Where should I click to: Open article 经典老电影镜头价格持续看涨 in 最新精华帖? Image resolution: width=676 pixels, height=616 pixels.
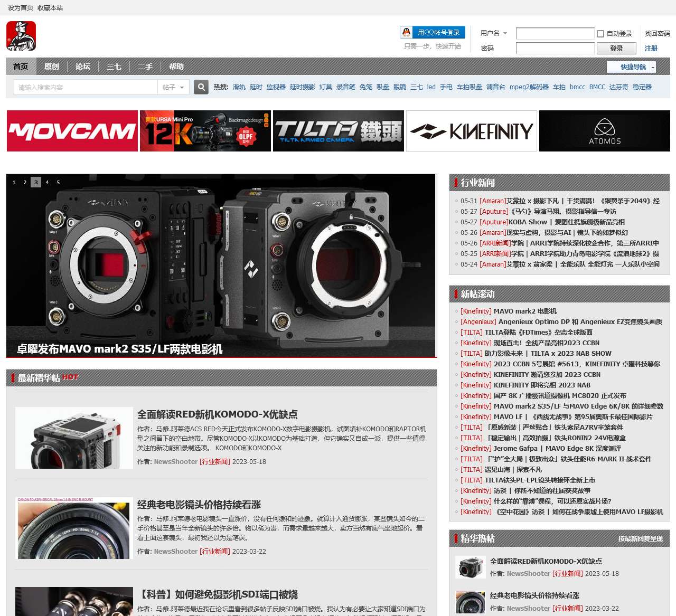point(199,505)
